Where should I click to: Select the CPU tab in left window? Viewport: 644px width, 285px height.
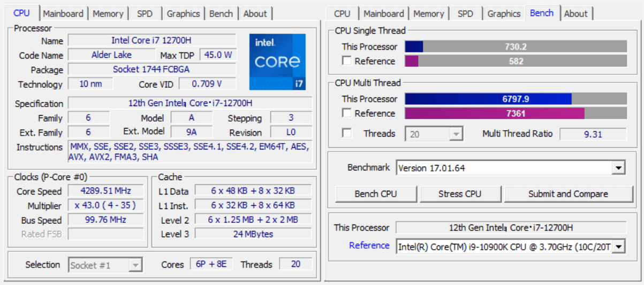click(x=22, y=13)
